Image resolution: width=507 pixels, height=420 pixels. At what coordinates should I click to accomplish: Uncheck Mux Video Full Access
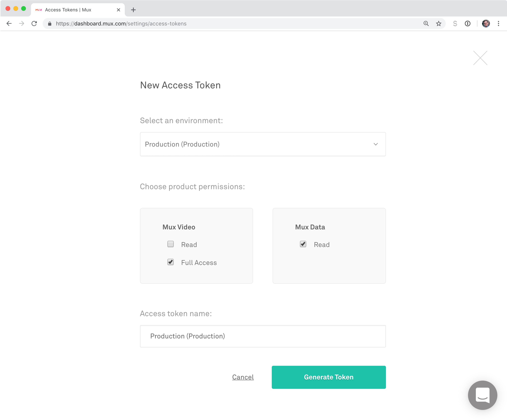click(x=170, y=262)
